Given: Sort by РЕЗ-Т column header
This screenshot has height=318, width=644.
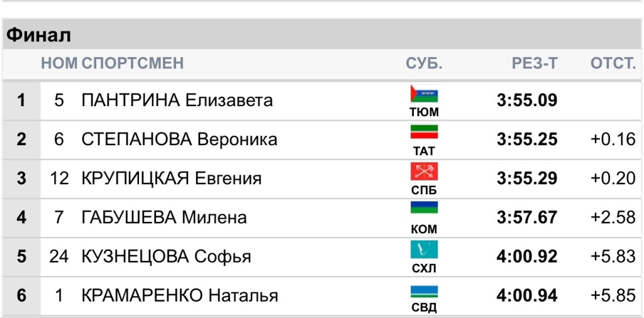Looking at the screenshot, I should [535, 63].
